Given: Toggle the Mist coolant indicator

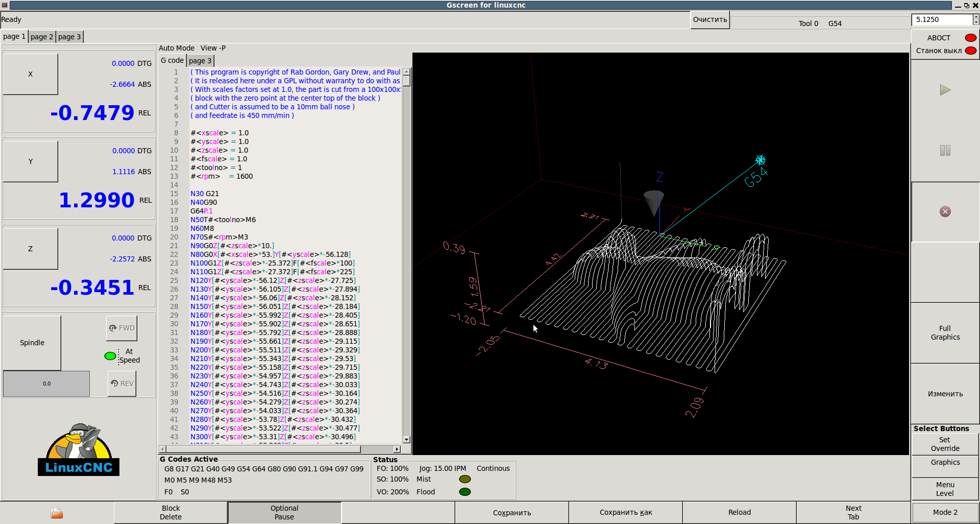Looking at the screenshot, I should [464, 479].
